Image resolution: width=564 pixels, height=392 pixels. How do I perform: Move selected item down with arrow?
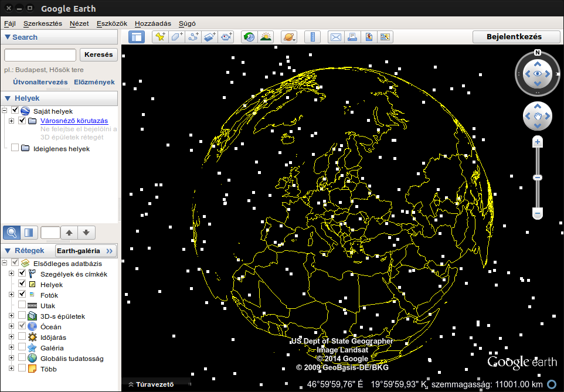[x=86, y=233]
